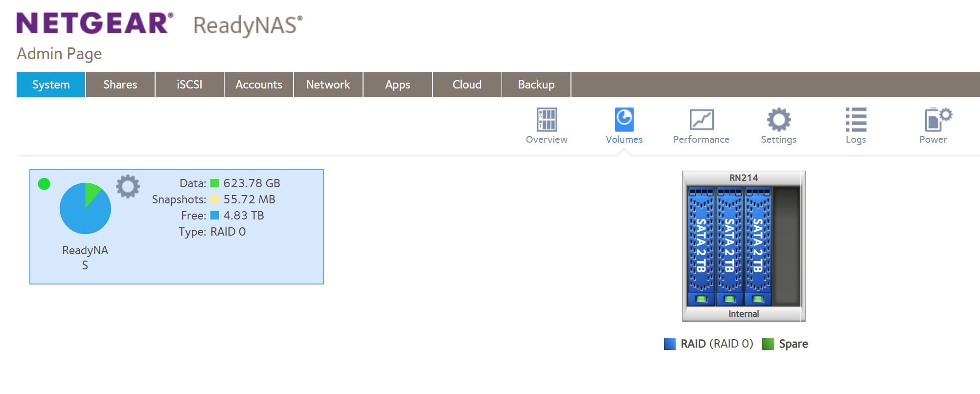980x394 pixels.
Task: Click the 55.72 MB snapshots value
Action: (x=250, y=199)
